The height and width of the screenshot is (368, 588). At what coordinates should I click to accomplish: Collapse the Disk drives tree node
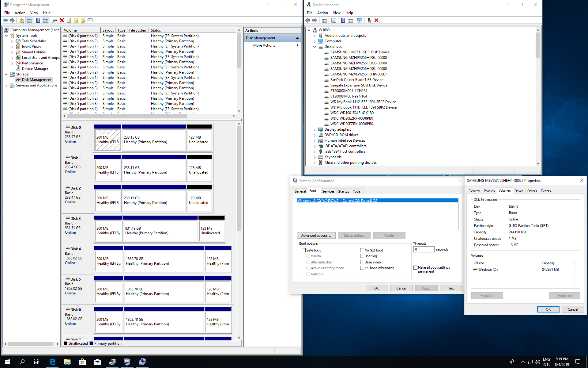(x=315, y=47)
